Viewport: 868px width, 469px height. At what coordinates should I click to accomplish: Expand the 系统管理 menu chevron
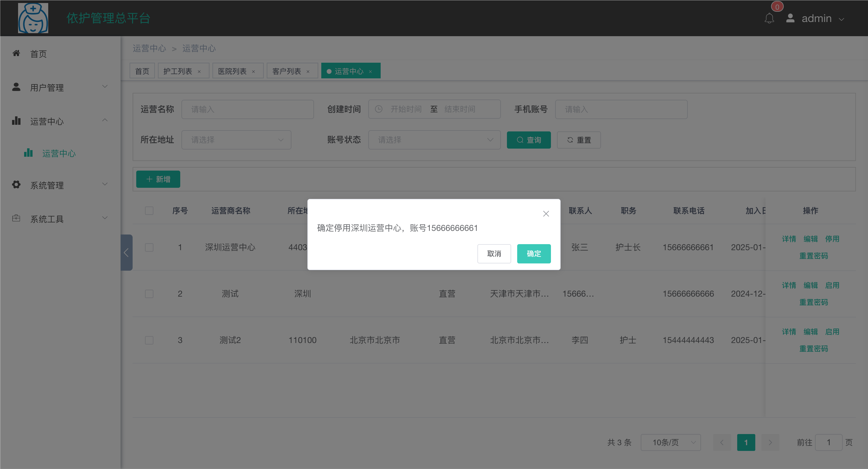point(105,184)
